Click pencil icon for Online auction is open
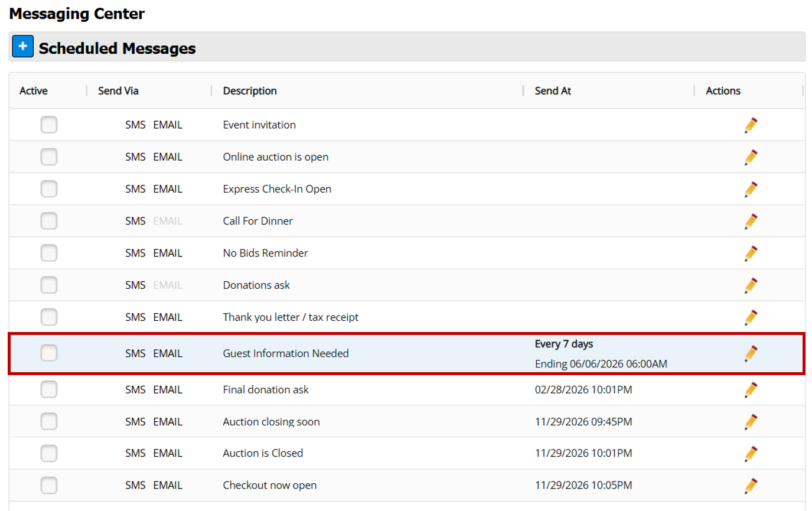This screenshot has height=511, width=812. pos(751,157)
